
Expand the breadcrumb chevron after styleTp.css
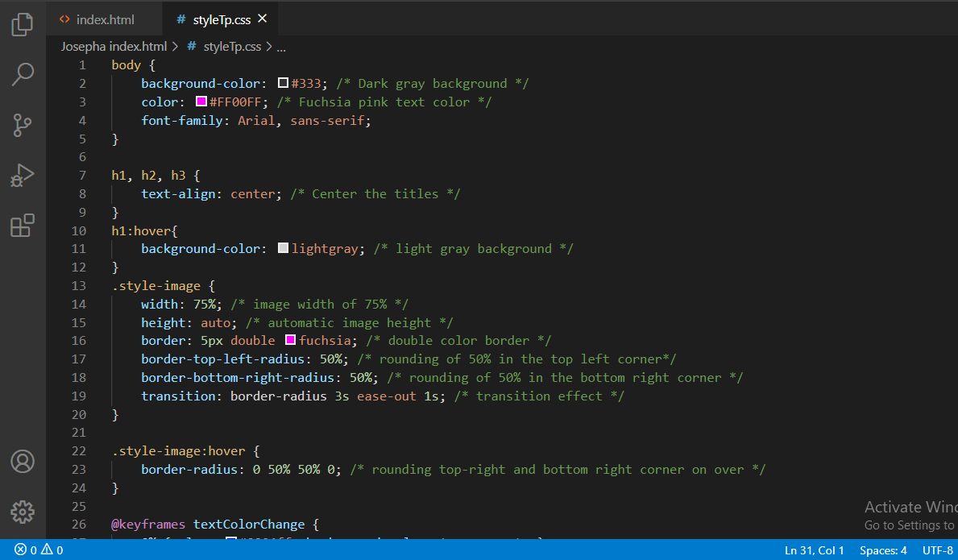pos(269,47)
